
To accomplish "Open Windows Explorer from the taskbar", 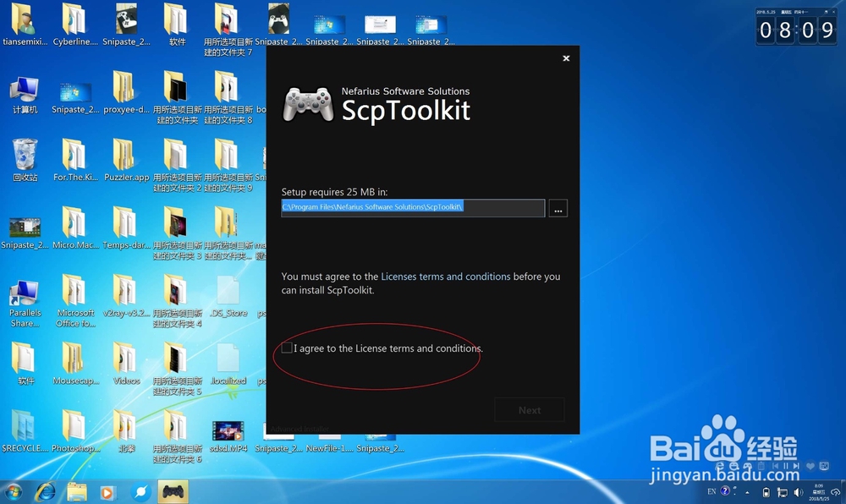I will (77, 492).
